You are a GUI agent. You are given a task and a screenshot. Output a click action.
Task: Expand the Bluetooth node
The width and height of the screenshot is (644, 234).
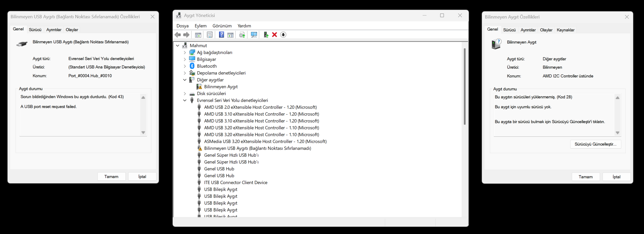(x=185, y=66)
